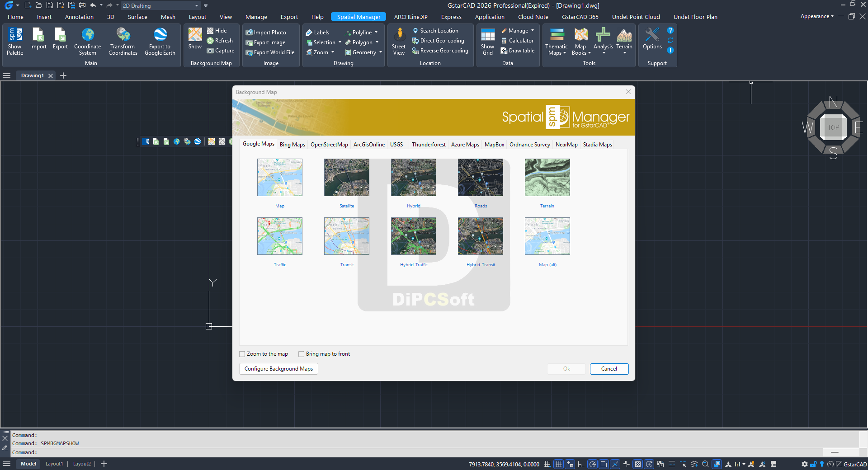The width and height of the screenshot is (868, 470).
Task: Open the Transform Coordinates tool
Action: 123,41
